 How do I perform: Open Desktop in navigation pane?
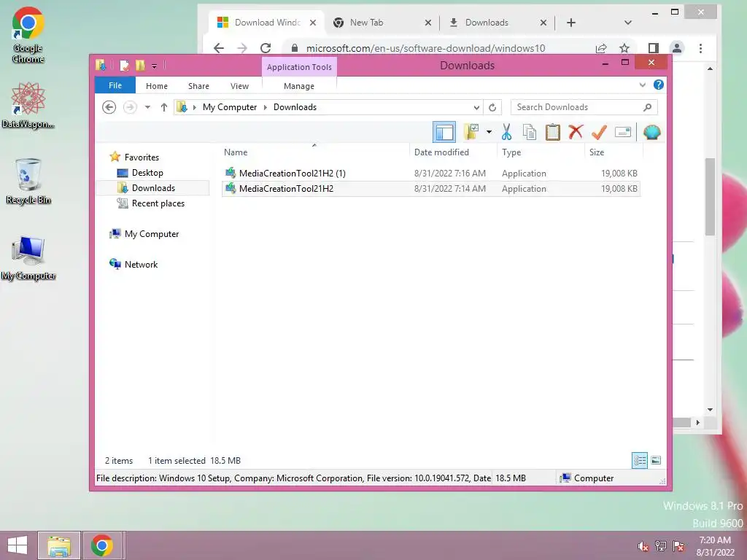(x=147, y=173)
